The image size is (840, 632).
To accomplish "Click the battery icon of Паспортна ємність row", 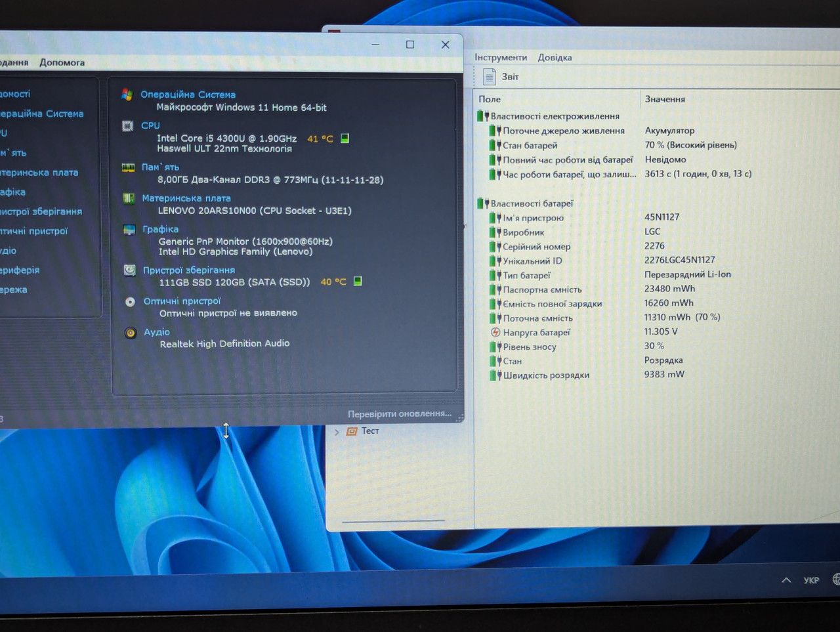I will tap(495, 290).
